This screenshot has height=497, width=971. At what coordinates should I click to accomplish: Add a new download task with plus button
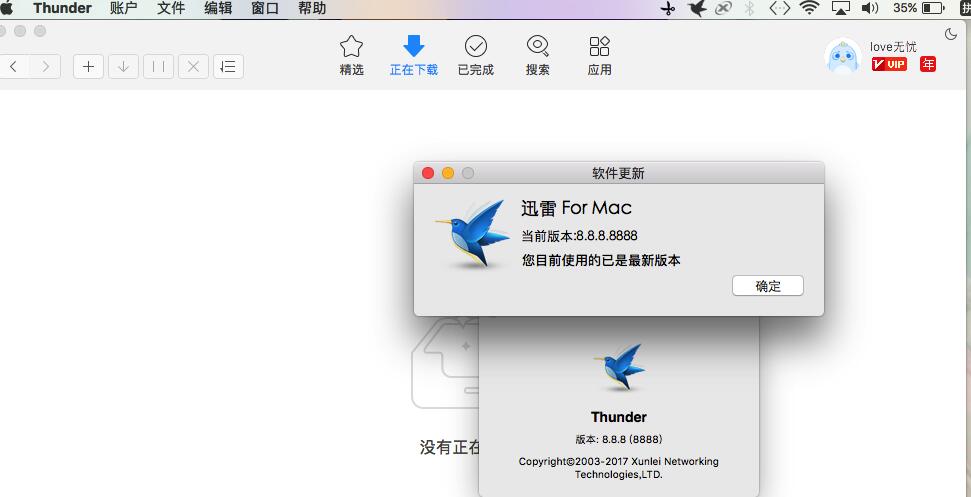[89, 66]
